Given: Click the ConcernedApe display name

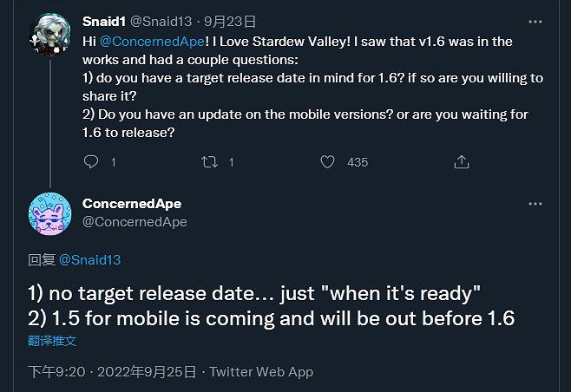Looking at the screenshot, I should [x=132, y=204].
